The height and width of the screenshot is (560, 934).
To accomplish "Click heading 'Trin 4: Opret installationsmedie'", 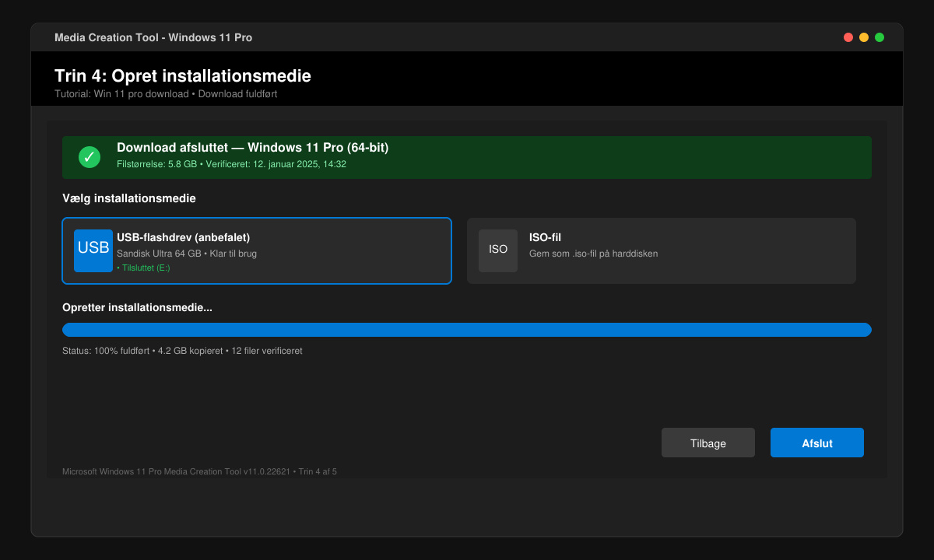I will (x=183, y=76).
